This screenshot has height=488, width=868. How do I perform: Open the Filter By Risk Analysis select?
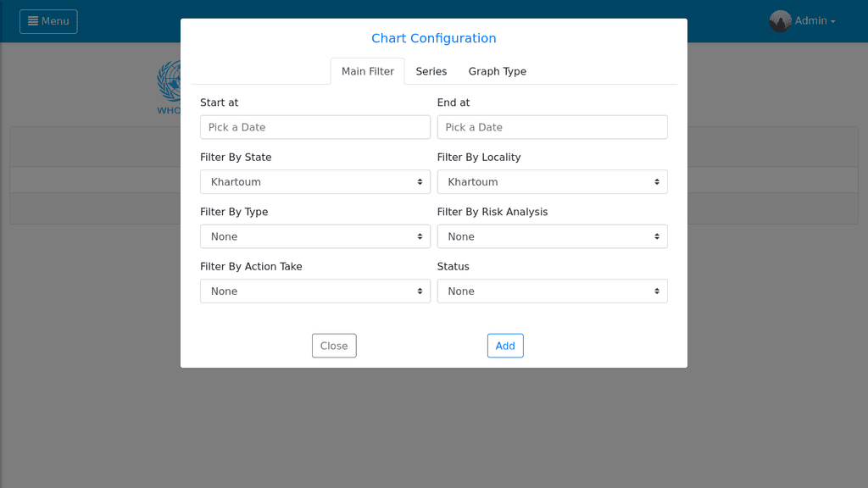[552, 236]
